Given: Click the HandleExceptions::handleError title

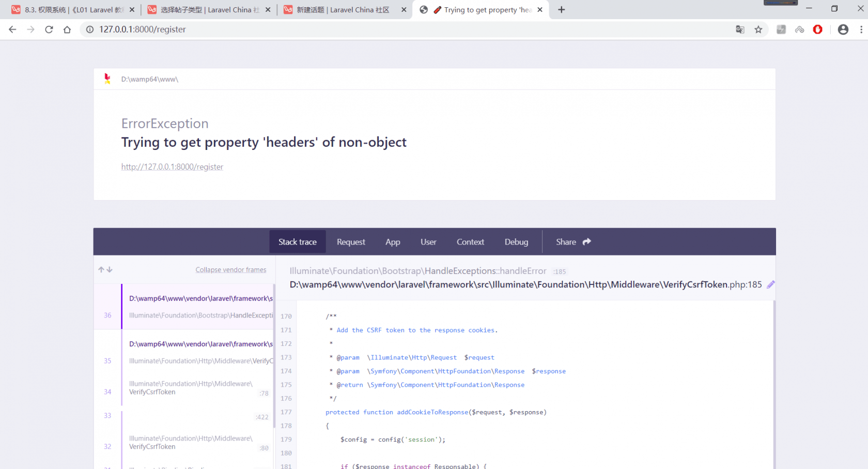Looking at the screenshot, I should tap(418, 271).
